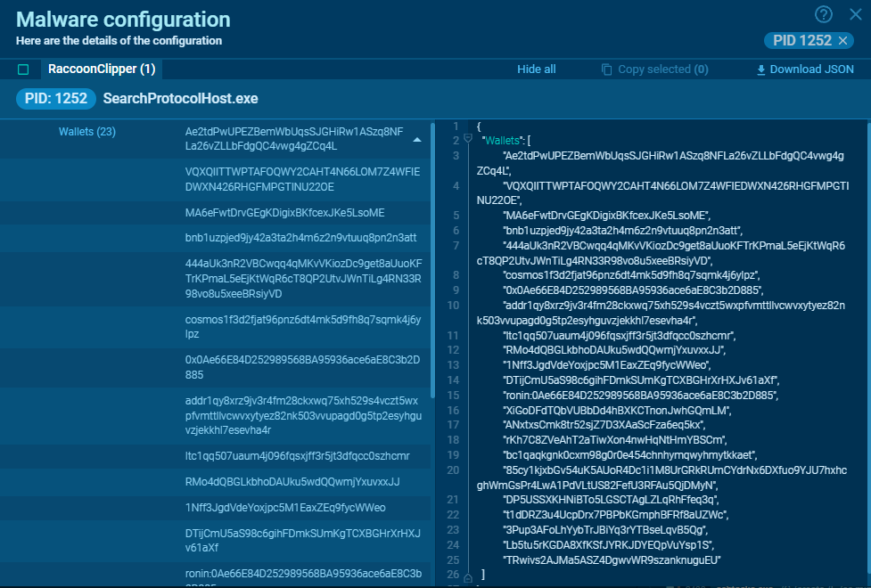Tick the select-all checkbox beside RaccoonClipper
Viewport: 871px width, 588px height.
23,69
